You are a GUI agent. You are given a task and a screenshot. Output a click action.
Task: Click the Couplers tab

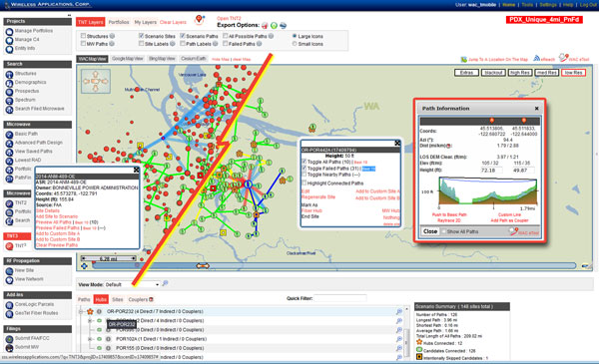(141, 299)
